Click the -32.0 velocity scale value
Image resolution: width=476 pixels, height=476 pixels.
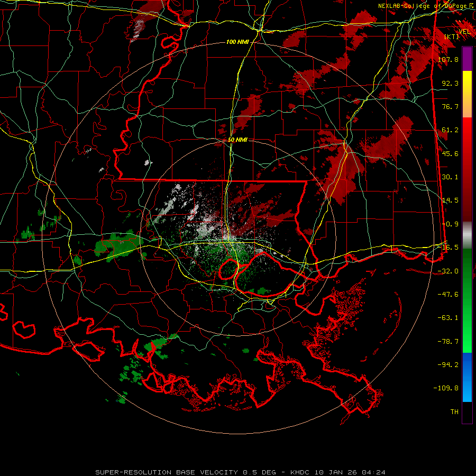pos(448,271)
